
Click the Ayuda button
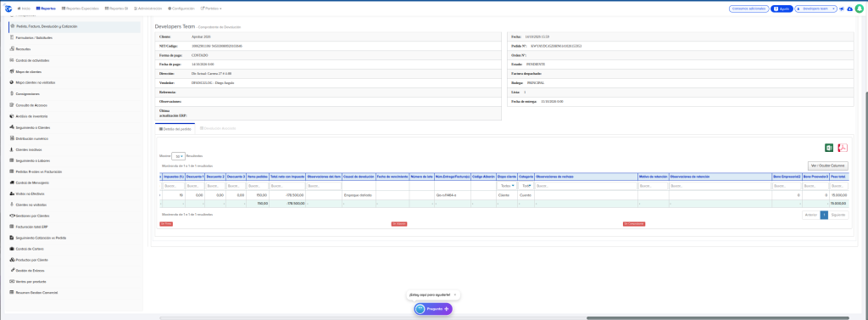pyautogui.click(x=782, y=8)
